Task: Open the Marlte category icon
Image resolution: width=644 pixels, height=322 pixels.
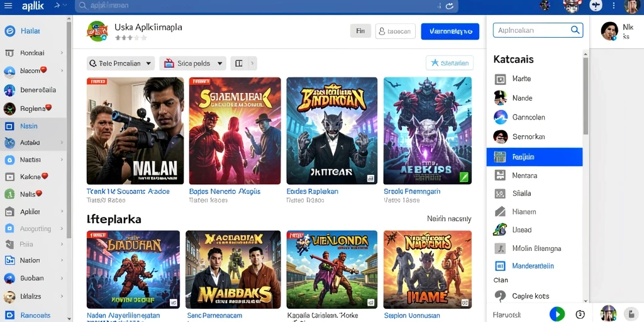Action: click(x=500, y=79)
